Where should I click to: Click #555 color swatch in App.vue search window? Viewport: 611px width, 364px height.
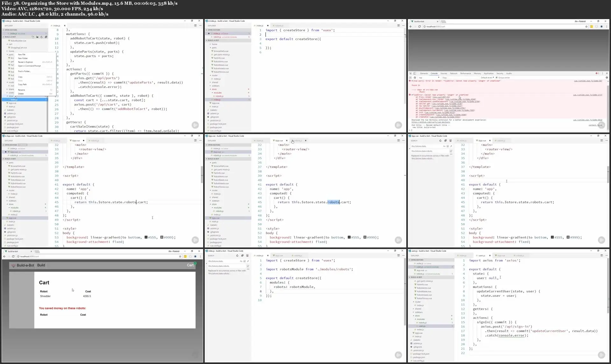pyautogui.click(x=552, y=237)
